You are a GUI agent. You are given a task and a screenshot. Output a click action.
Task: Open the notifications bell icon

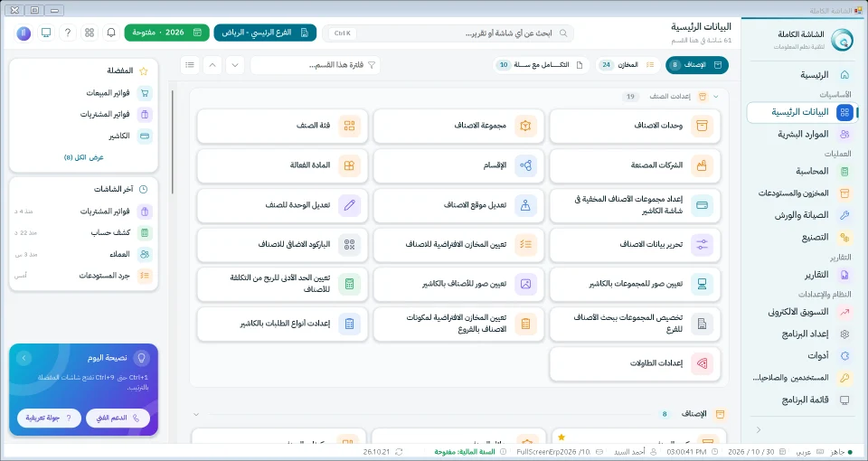coord(111,33)
